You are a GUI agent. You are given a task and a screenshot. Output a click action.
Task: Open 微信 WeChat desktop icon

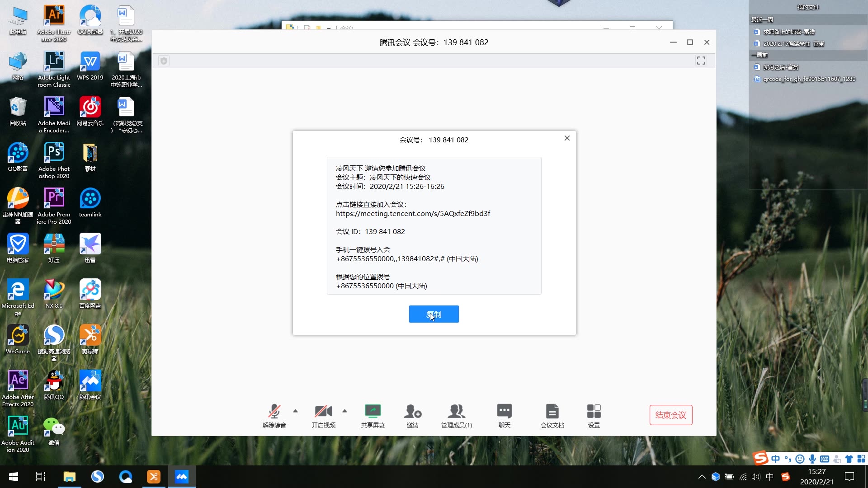[54, 431]
